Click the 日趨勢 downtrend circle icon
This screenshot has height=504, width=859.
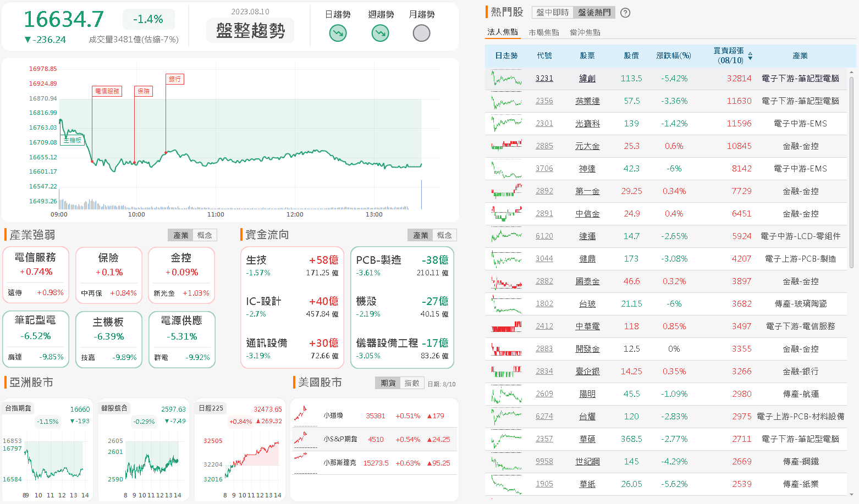click(337, 33)
